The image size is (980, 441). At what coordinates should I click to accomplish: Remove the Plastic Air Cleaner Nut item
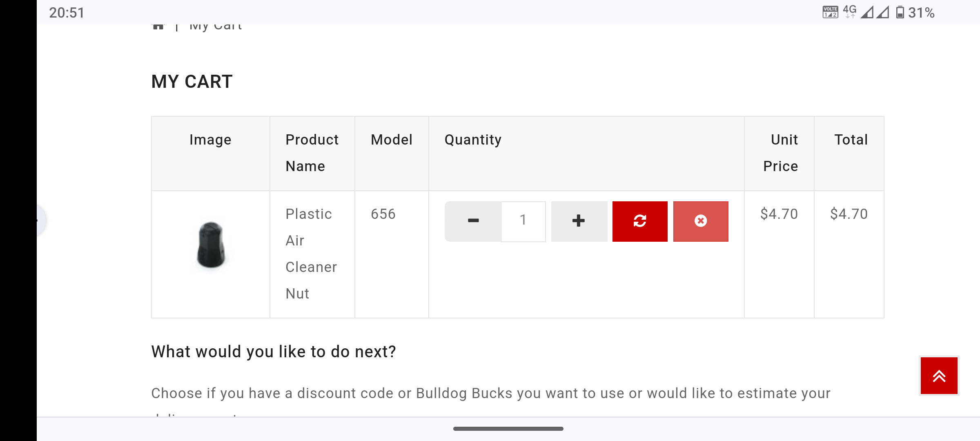tap(700, 221)
